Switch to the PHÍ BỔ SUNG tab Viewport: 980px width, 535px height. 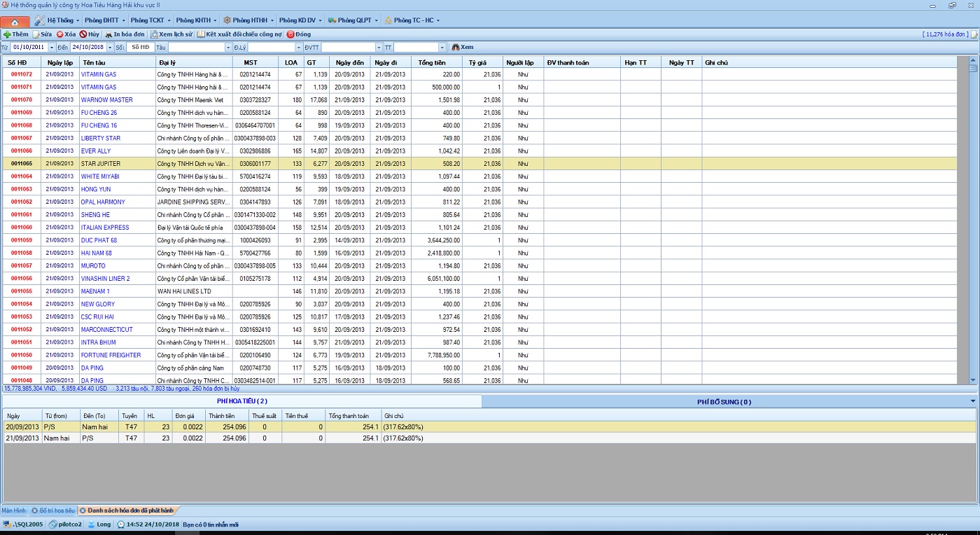pos(724,402)
